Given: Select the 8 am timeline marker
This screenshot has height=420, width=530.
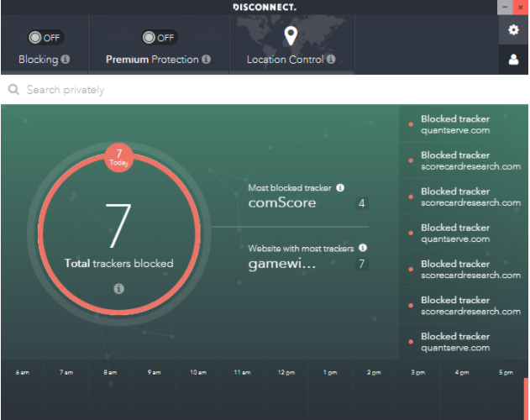Looking at the screenshot, I should [110, 372].
